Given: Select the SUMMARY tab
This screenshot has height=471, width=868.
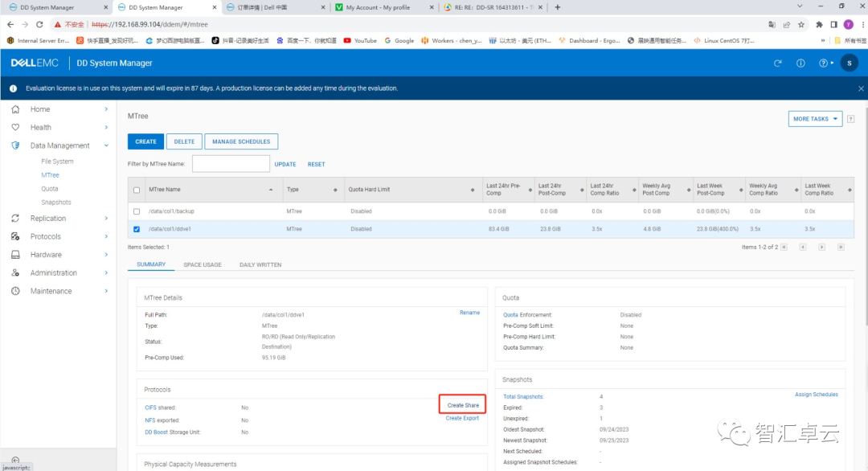Looking at the screenshot, I should pos(151,264).
